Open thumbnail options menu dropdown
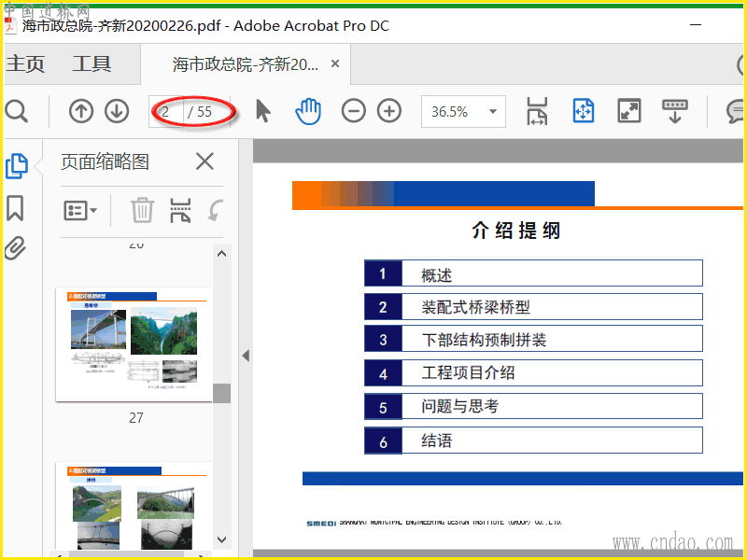Screen dimensions: 747x560 [80, 210]
